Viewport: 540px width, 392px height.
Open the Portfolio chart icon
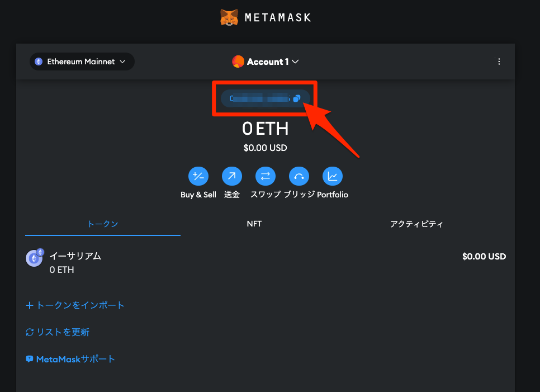click(x=333, y=176)
